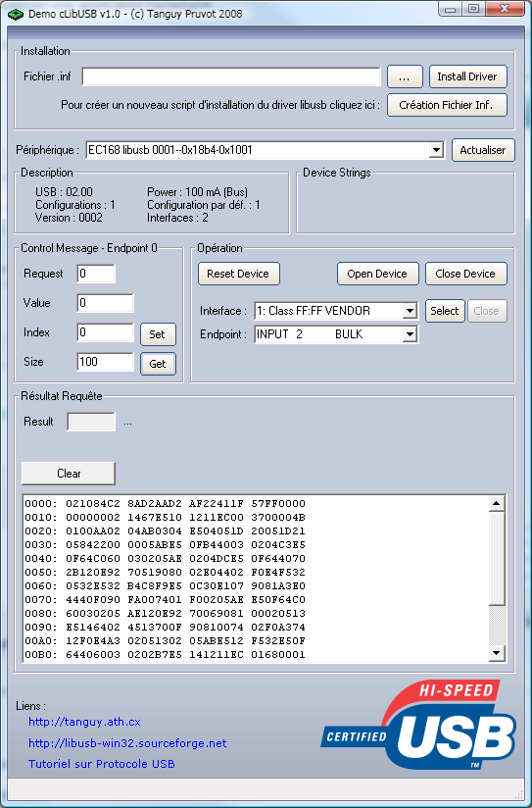Click the green chip icon in title bar
The width and height of the screenshot is (532, 808).
[x=16, y=14]
